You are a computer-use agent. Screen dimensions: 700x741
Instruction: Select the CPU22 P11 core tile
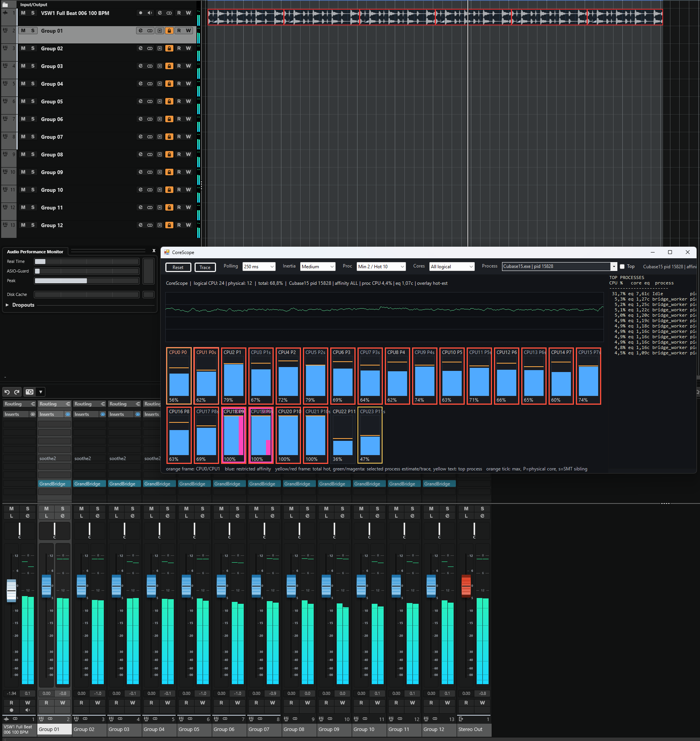tap(343, 435)
